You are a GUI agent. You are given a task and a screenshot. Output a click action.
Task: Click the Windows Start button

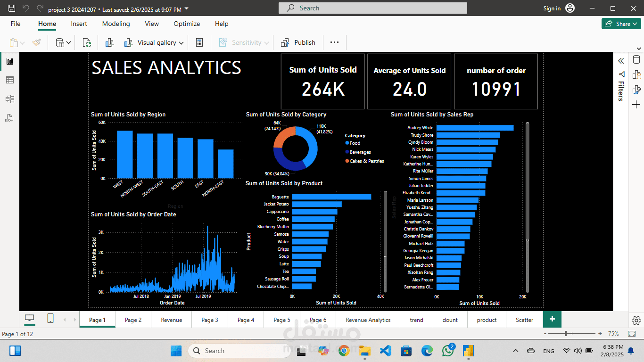[176, 351]
